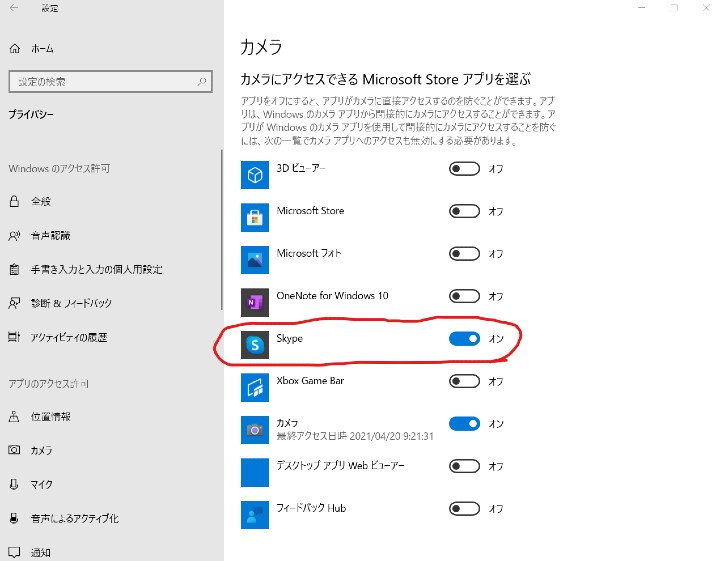Click the blue デスクトップ アプリ Web ビューアー icon

[255, 472]
